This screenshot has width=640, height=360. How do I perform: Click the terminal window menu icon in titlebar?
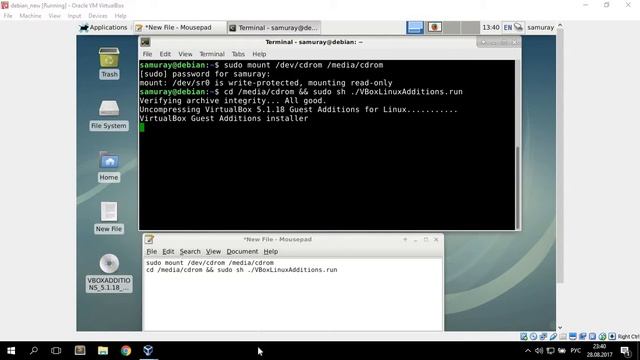coord(145,42)
